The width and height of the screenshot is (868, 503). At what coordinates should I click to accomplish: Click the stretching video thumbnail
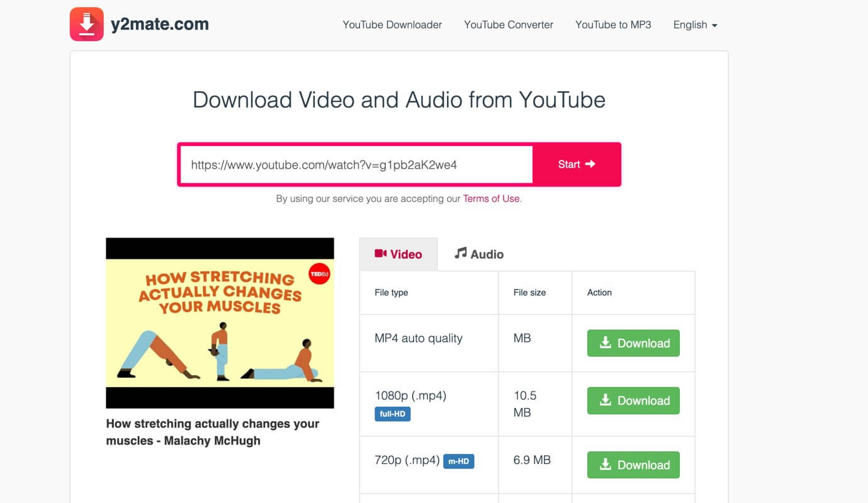point(220,323)
